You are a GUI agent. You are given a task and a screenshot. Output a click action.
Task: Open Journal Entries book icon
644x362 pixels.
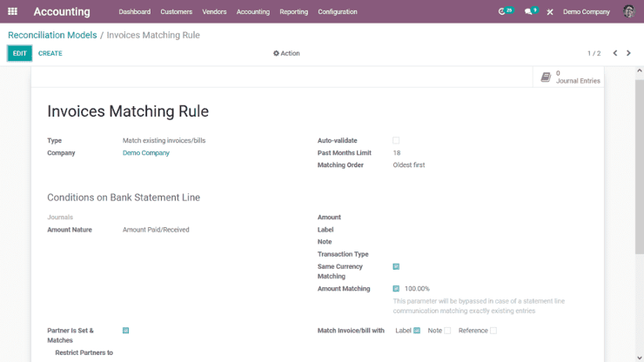pyautogui.click(x=546, y=77)
